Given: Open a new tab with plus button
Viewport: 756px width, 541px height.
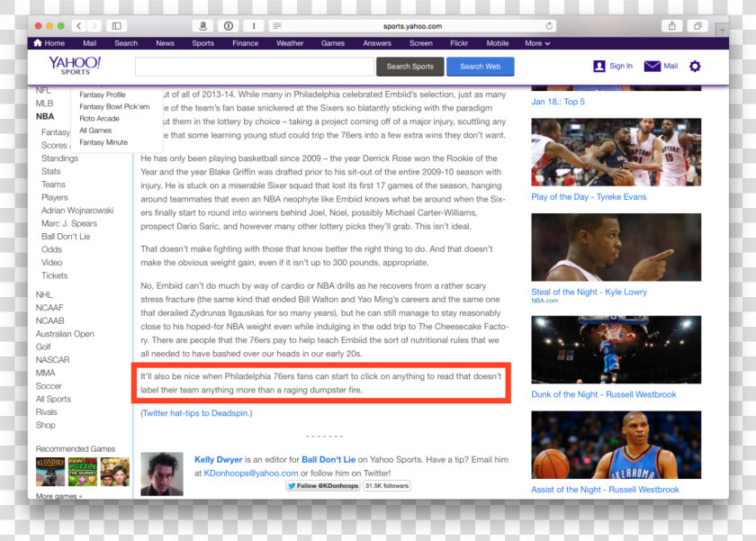Looking at the screenshot, I should 722,30.
